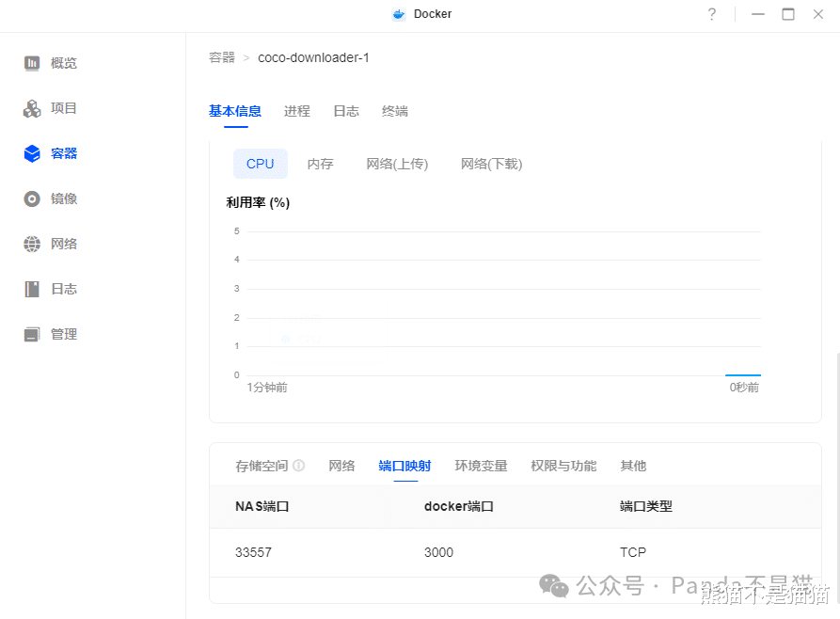840x619 pixels.
Task: Select the NAS port value 33557
Action: pyautogui.click(x=253, y=552)
